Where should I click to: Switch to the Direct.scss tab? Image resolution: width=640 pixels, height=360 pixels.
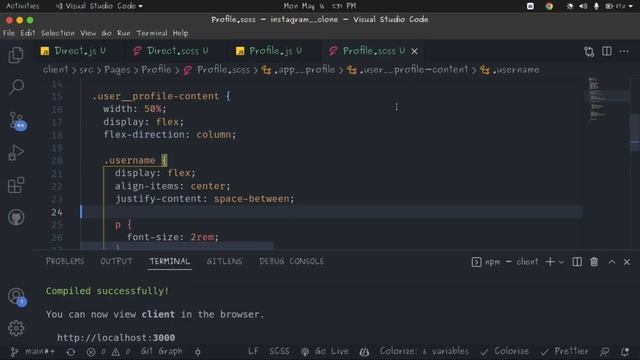(x=171, y=51)
